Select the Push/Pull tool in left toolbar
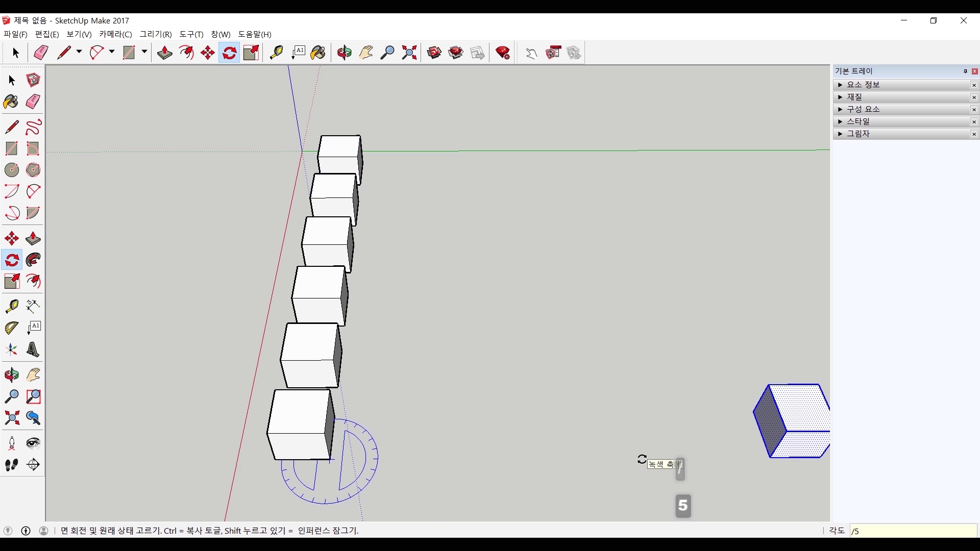Screen dimensions: 980x551 (33, 239)
